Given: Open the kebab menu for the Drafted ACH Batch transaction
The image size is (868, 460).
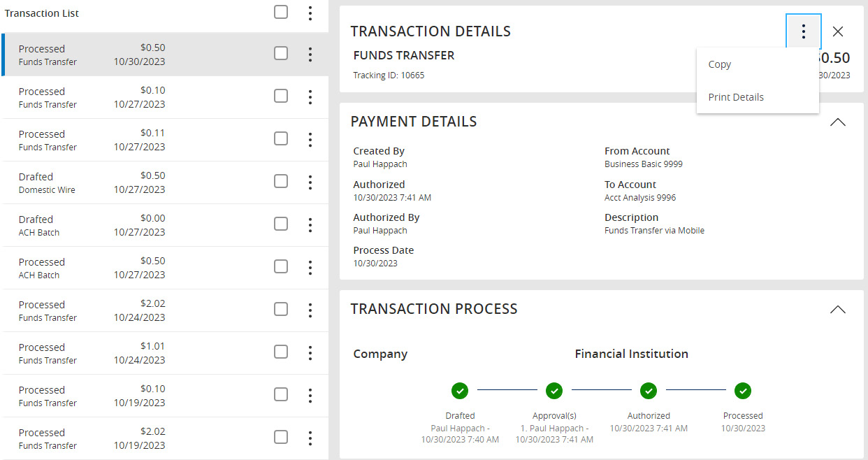Looking at the screenshot, I should click(x=310, y=224).
